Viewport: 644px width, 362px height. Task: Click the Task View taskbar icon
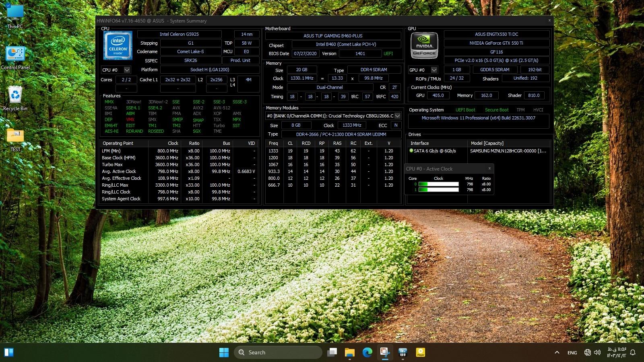(332, 352)
